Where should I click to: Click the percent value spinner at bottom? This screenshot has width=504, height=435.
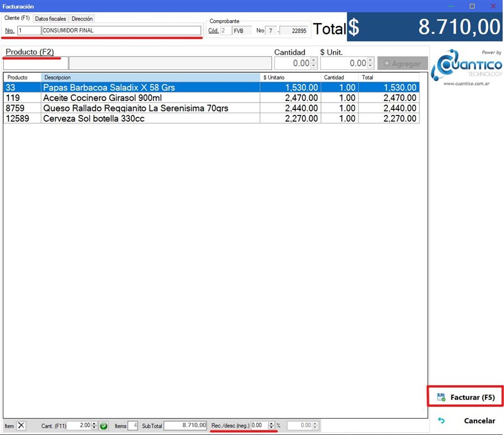click(x=302, y=425)
